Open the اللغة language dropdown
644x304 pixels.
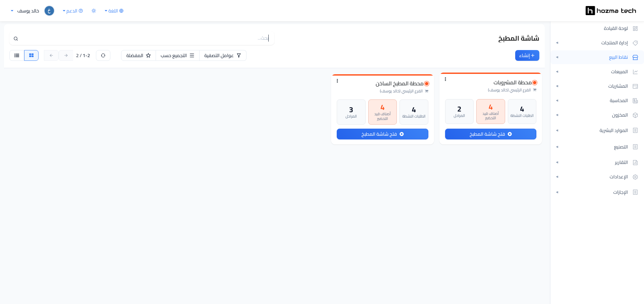click(114, 11)
